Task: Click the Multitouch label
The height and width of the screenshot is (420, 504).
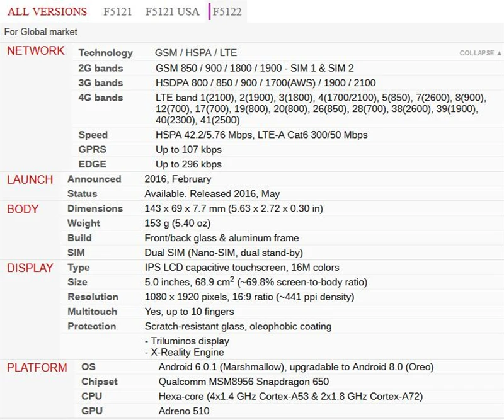Action: pos(93,312)
